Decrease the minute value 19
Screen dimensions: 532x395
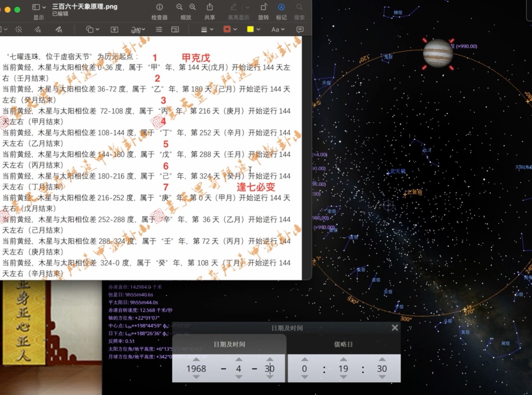343,377
